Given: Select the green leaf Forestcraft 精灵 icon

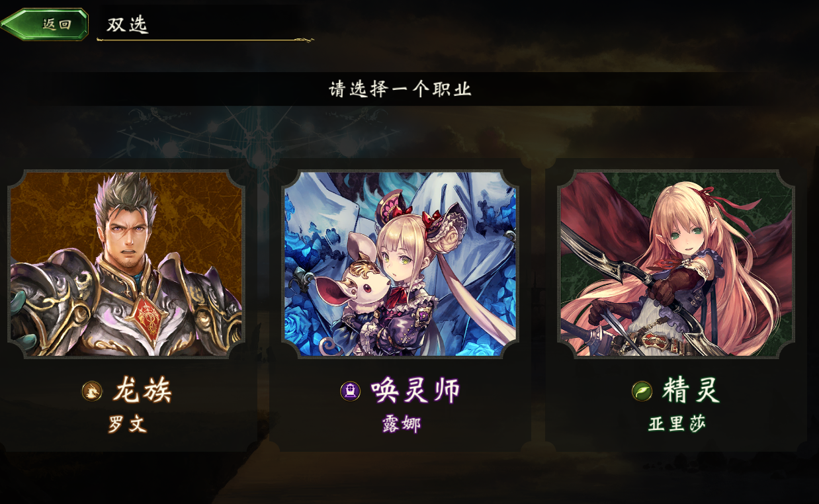Looking at the screenshot, I should pyautogui.click(x=642, y=391).
